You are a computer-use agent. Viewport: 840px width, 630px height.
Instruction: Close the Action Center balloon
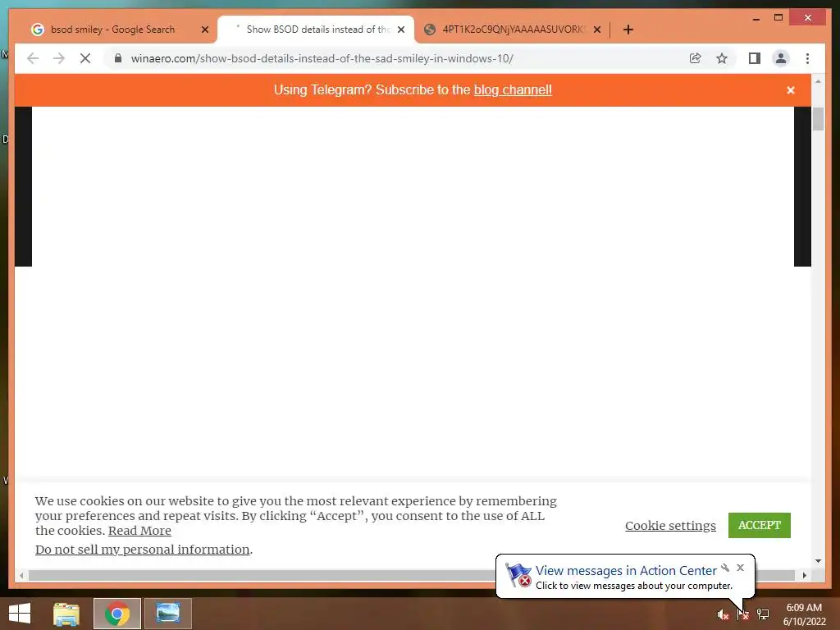(x=741, y=568)
